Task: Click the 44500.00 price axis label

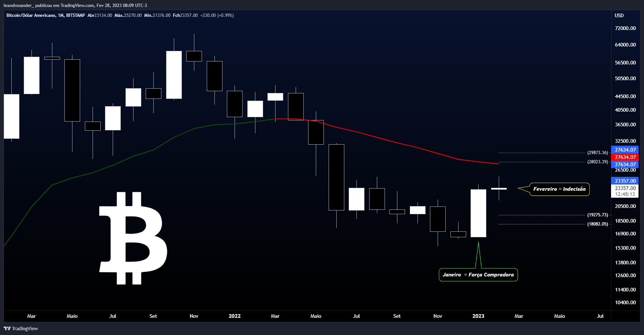Action: point(625,96)
